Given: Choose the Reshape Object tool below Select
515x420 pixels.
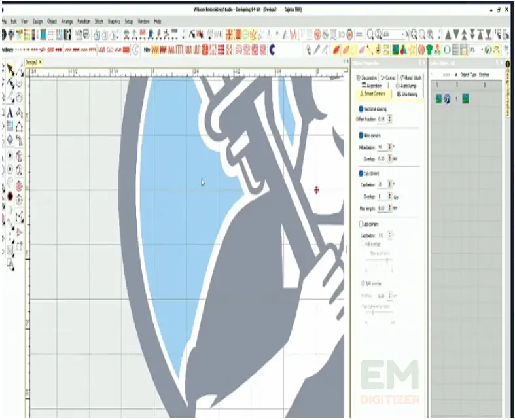Looking at the screenshot, I should [10, 83].
